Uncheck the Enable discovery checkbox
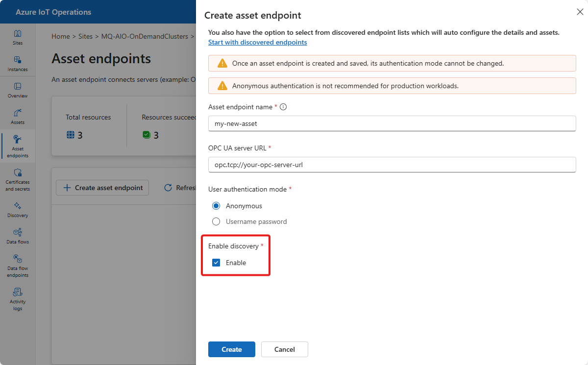588x365 pixels. point(216,263)
